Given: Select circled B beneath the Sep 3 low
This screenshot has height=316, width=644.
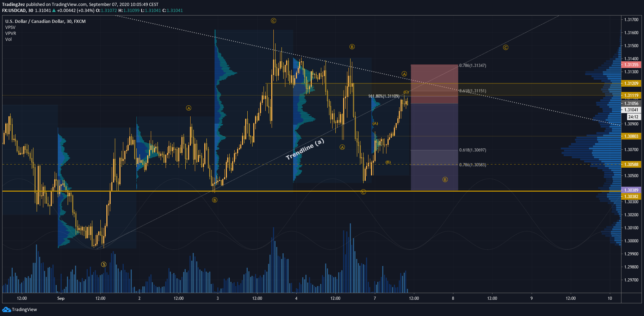Looking at the screenshot, I should click(215, 200).
